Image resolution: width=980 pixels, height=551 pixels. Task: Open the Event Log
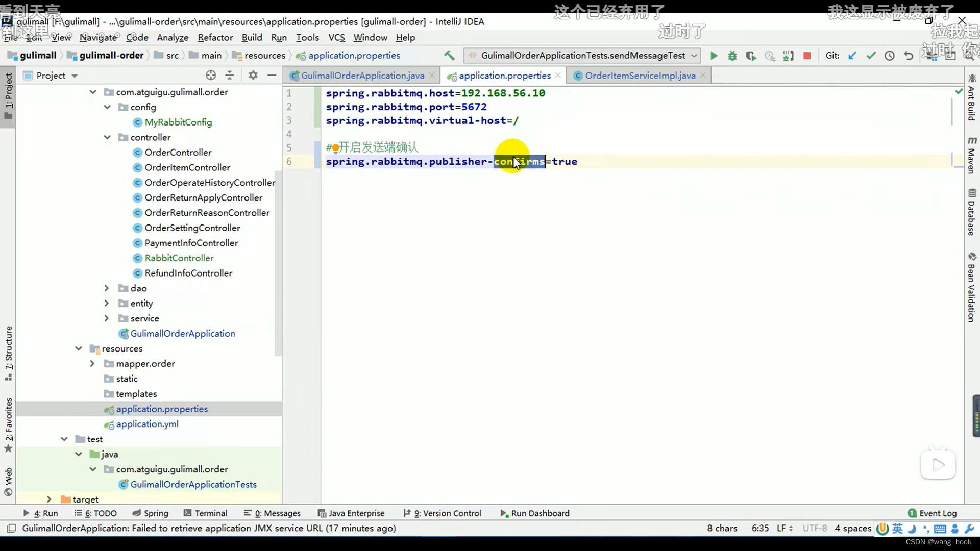pos(932,513)
